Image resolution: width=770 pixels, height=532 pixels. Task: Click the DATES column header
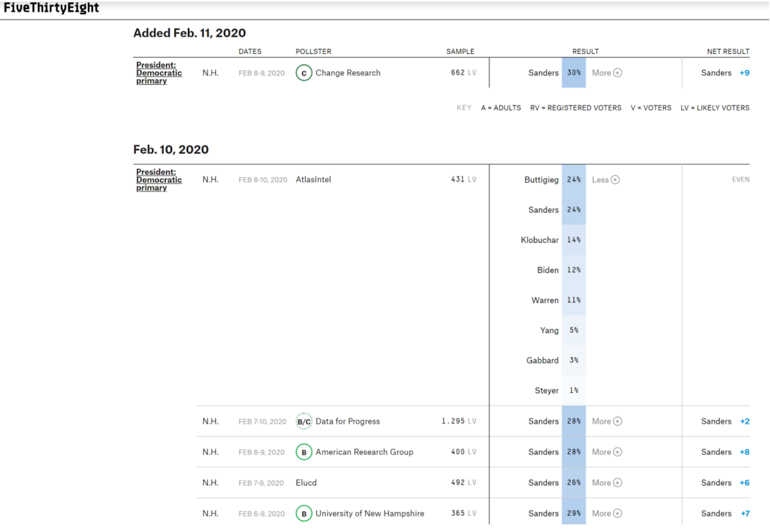(250, 51)
